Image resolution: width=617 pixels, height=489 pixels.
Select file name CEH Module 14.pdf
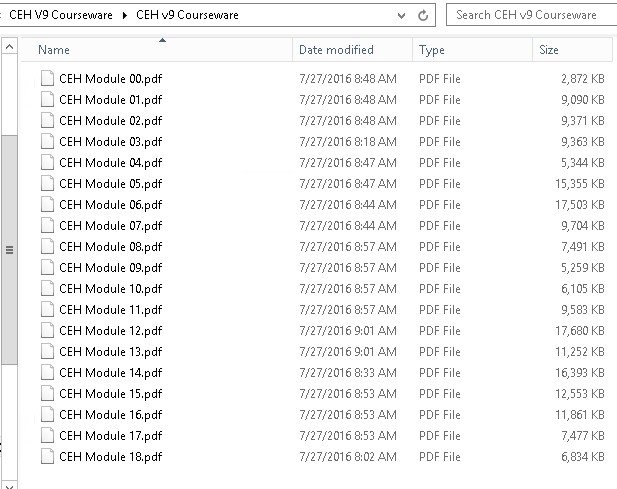(x=111, y=373)
